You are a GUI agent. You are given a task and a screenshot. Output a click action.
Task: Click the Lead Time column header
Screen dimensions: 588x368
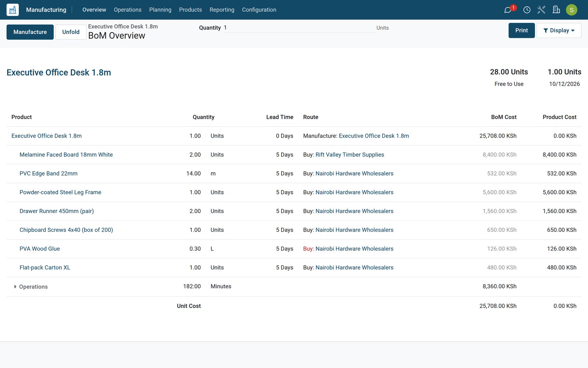[x=280, y=117]
